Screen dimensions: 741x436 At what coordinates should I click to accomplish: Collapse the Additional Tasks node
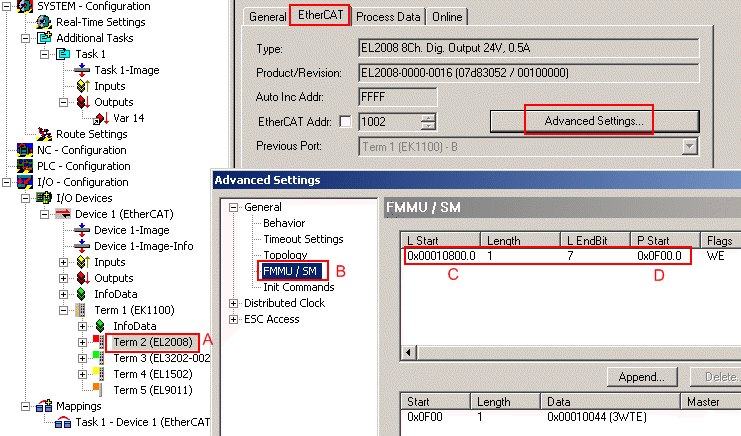click(26, 38)
